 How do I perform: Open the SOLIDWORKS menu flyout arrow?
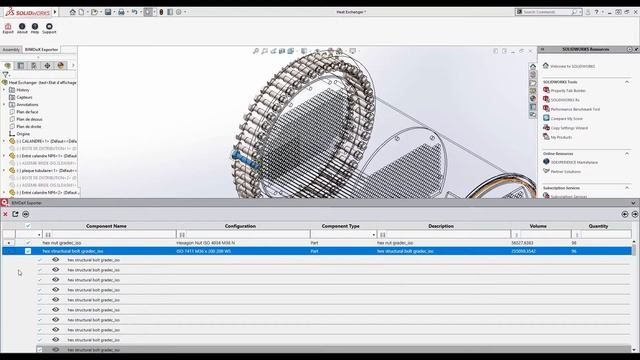[55, 12]
